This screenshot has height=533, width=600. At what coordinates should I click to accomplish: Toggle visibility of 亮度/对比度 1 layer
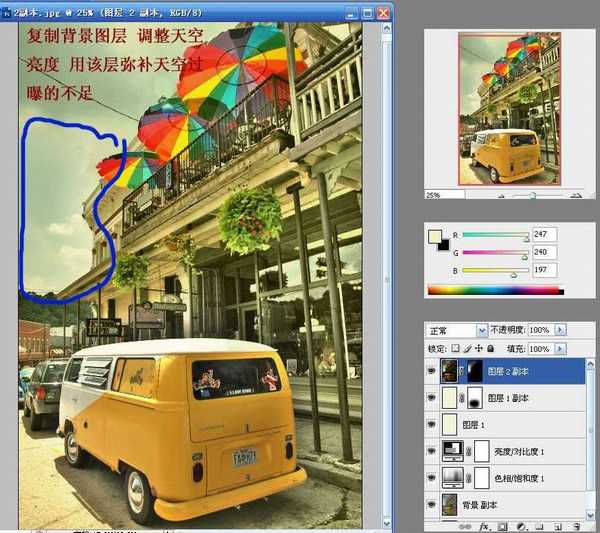(433, 450)
